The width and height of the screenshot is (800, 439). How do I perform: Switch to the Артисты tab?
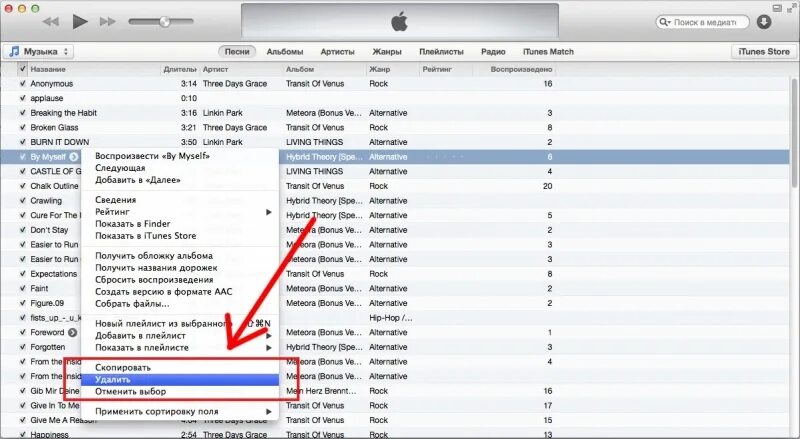pyautogui.click(x=337, y=52)
